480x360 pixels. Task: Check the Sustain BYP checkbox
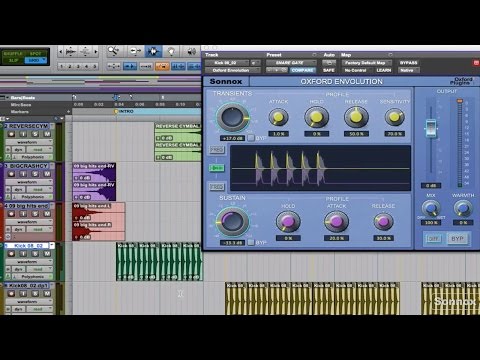pyautogui.click(x=251, y=242)
